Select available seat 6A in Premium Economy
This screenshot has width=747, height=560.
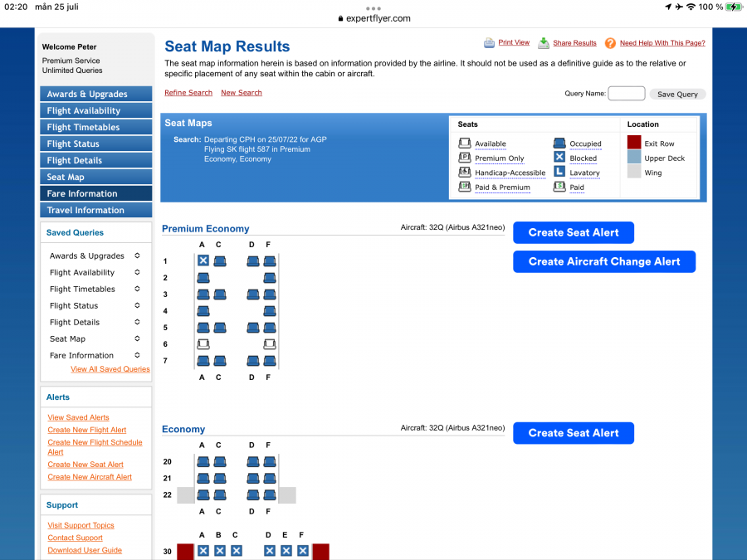tap(203, 344)
